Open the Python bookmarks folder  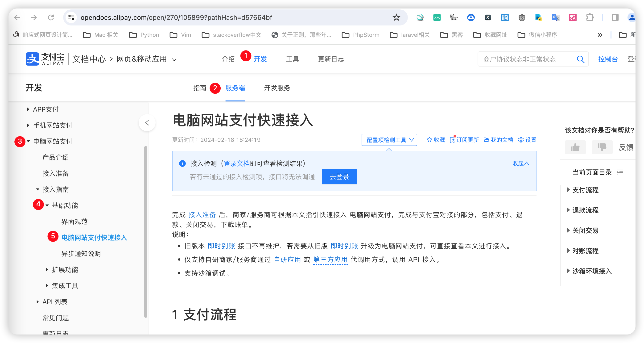point(144,35)
